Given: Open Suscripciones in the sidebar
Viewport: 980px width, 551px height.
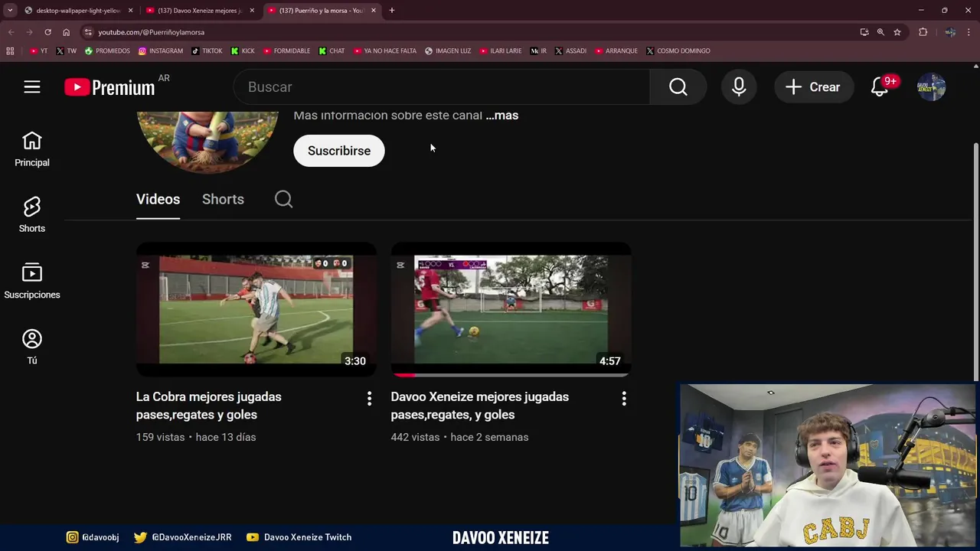Looking at the screenshot, I should (31, 281).
